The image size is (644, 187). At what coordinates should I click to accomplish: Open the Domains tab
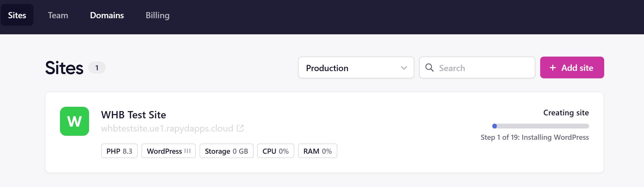[107, 15]
